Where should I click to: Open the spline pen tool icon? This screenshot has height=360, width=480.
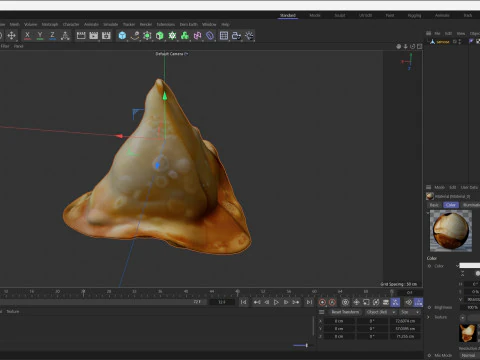(x=135, y=36)
